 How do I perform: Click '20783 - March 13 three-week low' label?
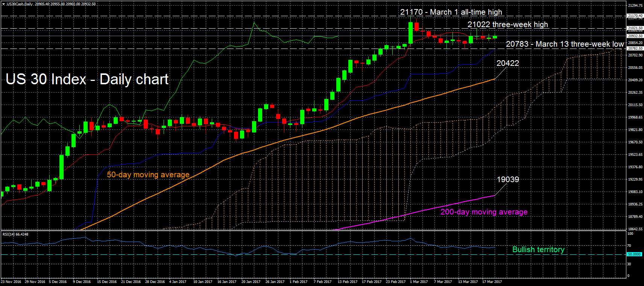(x=565, y=44)
